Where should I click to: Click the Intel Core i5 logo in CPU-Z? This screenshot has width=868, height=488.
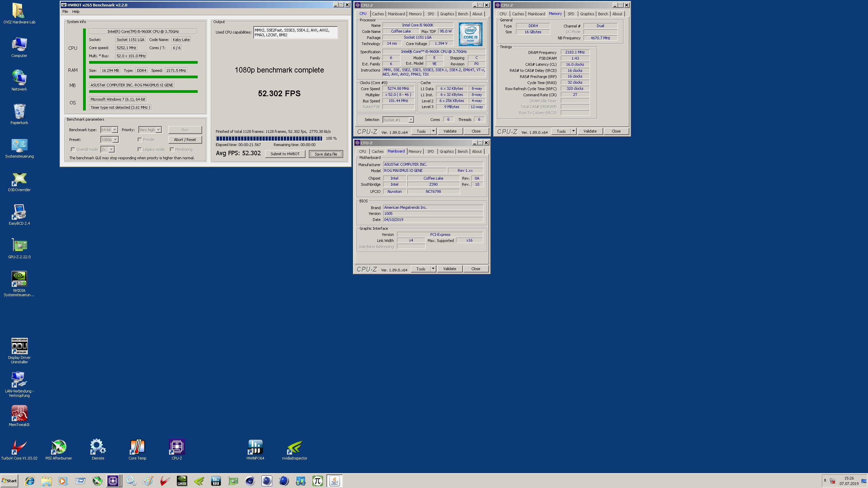(470, 34)
